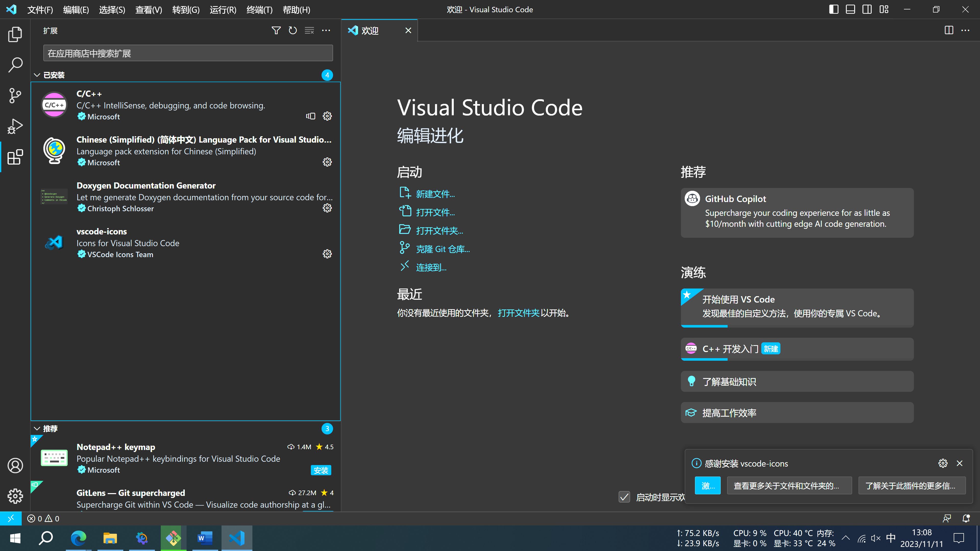The image size is (980, 551).
Task: Open Windows Start menu
Action: 15,538
